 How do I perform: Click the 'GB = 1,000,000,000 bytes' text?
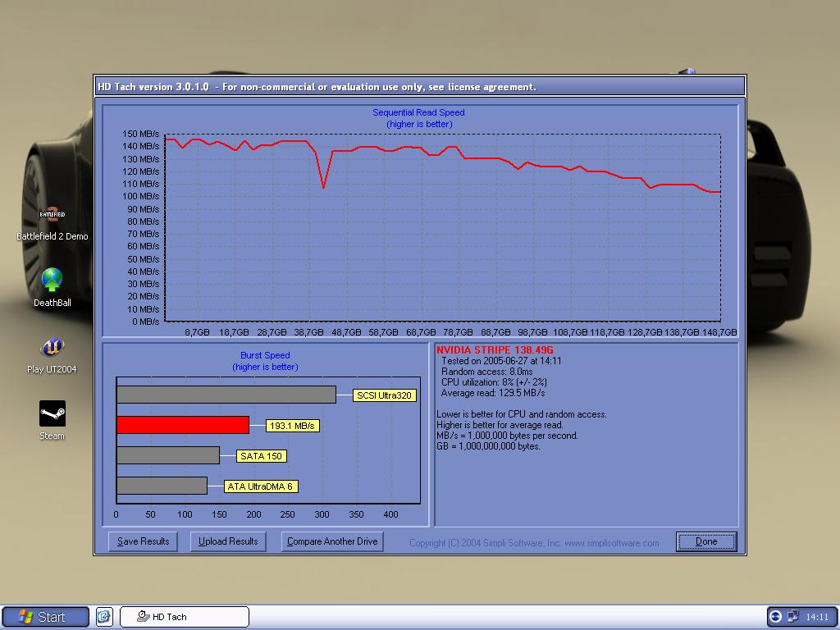[489, 446]
